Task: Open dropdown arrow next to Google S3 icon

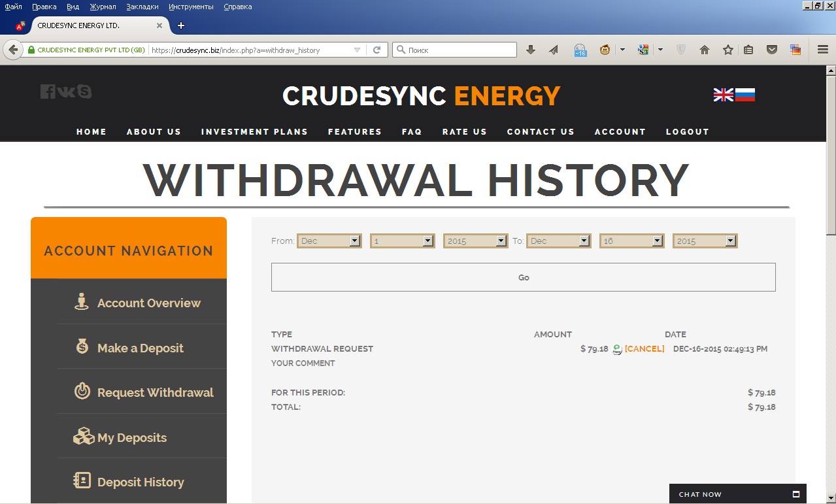Action: tap(660, 50)
